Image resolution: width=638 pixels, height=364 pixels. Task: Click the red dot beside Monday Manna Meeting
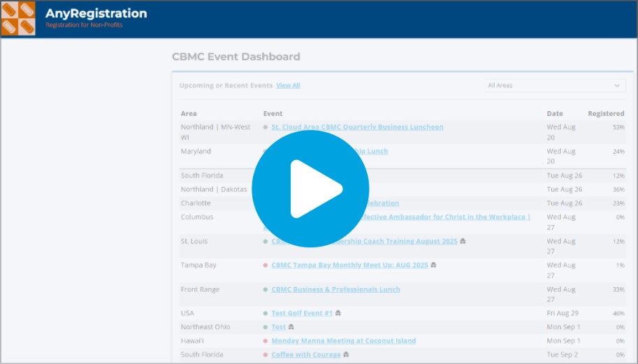266,341
